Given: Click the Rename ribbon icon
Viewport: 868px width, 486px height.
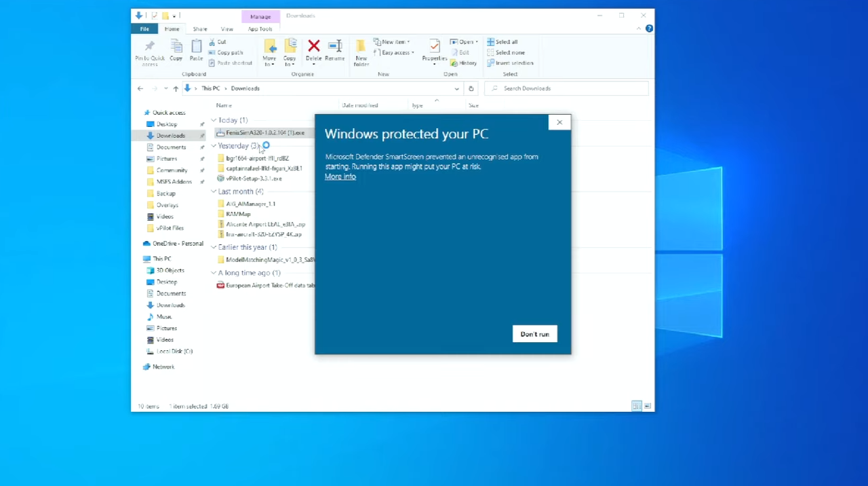Looking at the screenshot, I should [x=334, y=51].
